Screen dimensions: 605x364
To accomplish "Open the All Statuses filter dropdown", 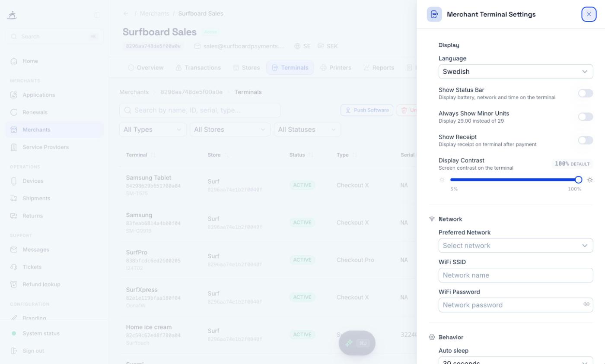I will 308,130.
